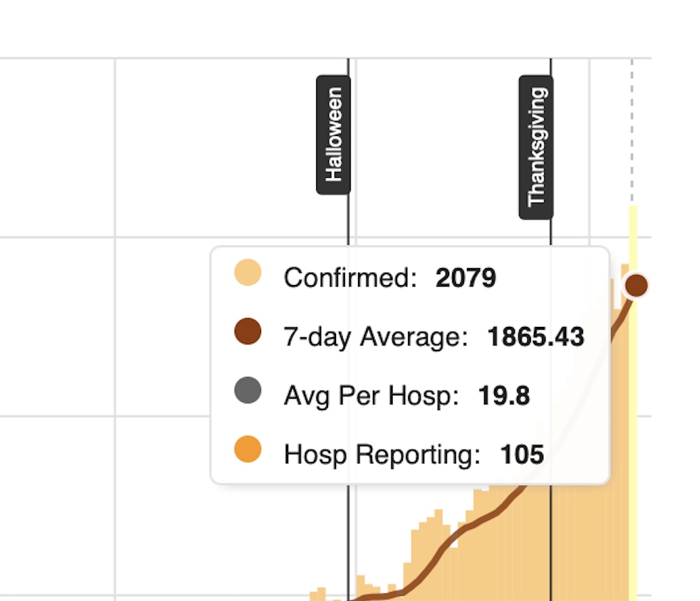Viewport: 700px width, 601px height.
Task: Click the brown 7-day Average legend dot
Action: pyautogui.click(x=248, y=331)
